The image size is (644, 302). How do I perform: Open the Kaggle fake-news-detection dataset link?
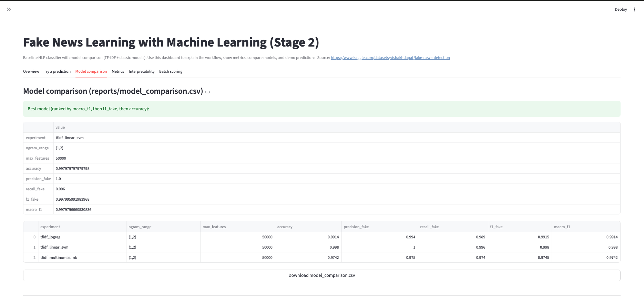click(x=390, y=58)
